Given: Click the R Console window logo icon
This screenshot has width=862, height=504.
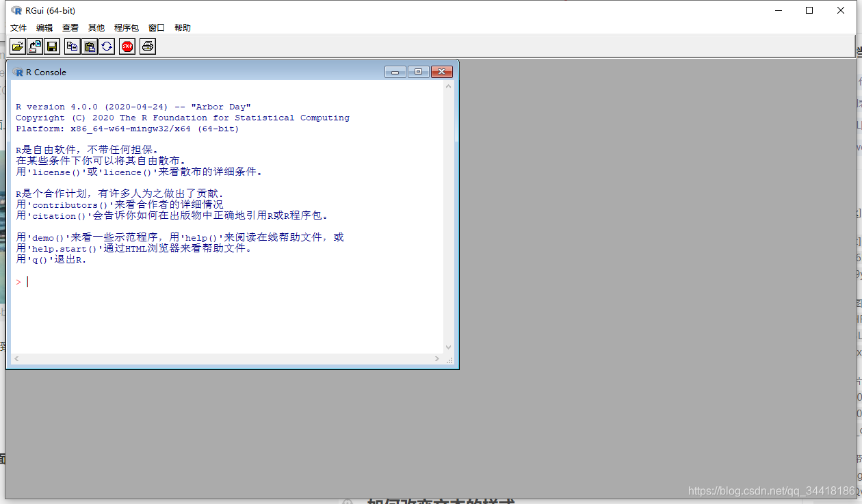Looking at the screenshot, I should click(18, 72).
